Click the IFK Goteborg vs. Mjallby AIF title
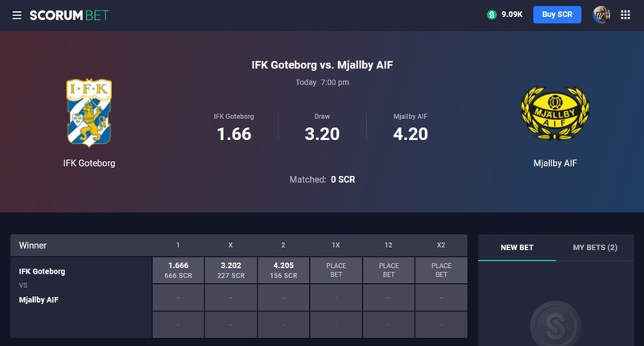The image size is (644, 346). click(322, 65)
